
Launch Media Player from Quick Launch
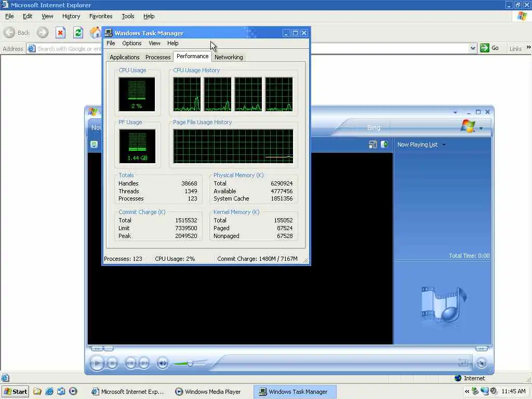click(73, 391)
